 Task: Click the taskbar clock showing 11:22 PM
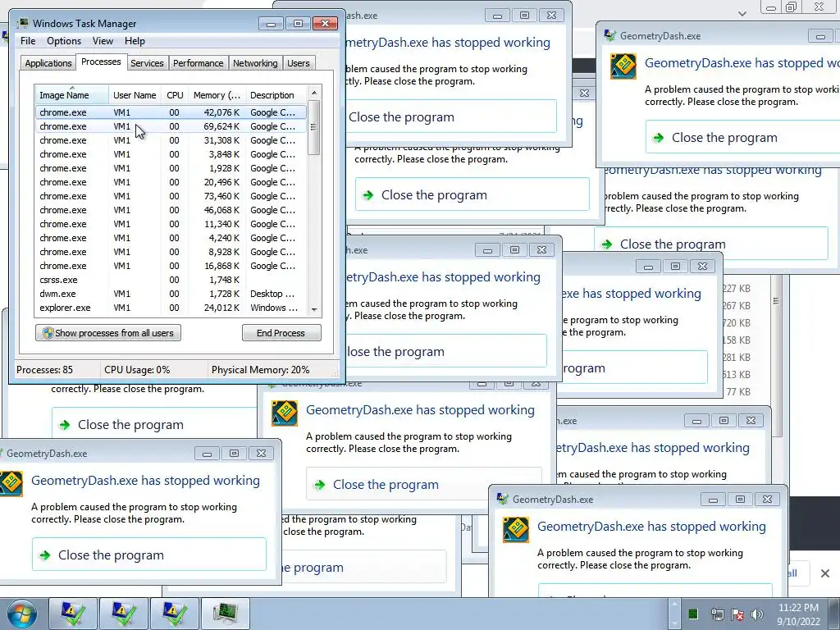click(798, 614)
